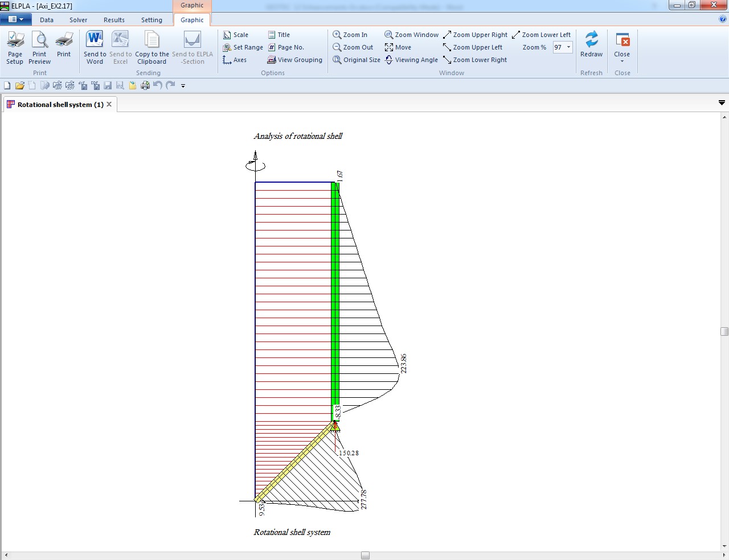Image resolution: width=729 pixels, height=560 pixels.
Task: Switch to Results tab
Action: [114, 20]
